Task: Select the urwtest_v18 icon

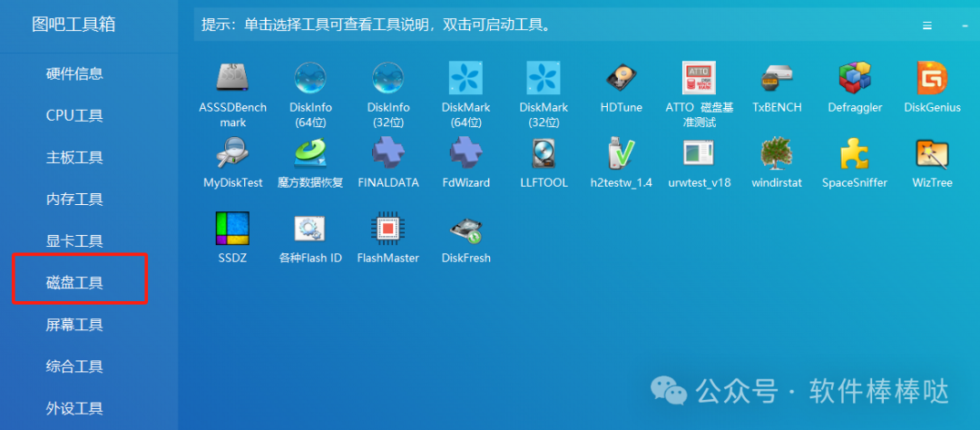Action: point(699,153)
